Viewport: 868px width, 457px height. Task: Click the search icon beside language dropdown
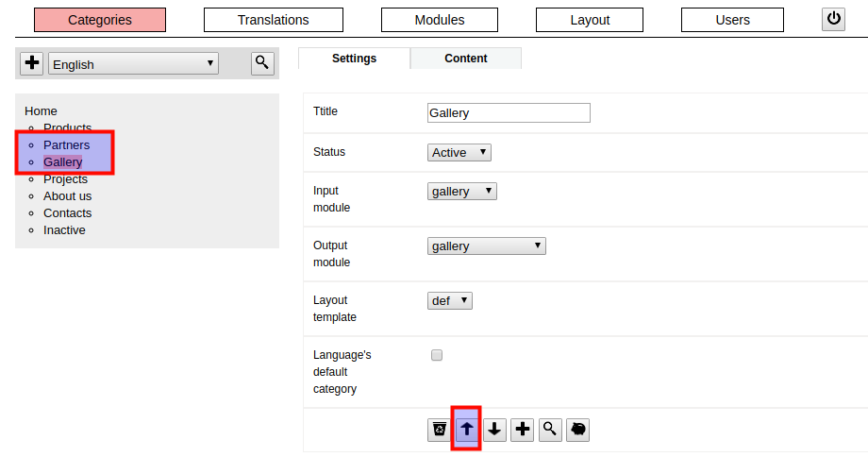(x=262, y=63)
